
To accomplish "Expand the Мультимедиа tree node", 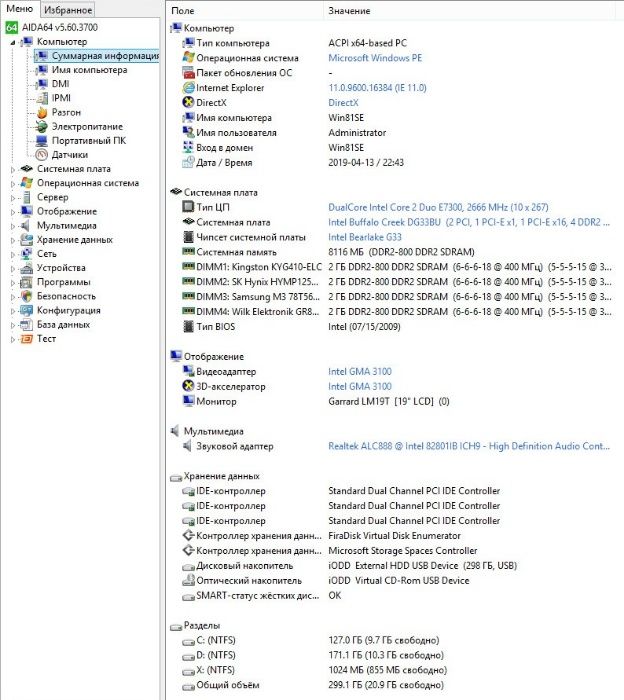I will (x=13, y=226).
